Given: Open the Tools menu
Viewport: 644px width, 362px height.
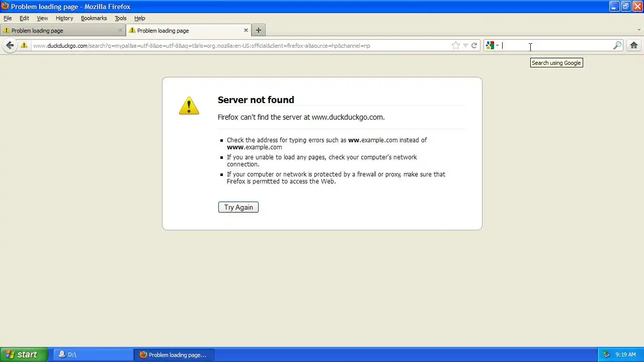Looking at the screenshot, I should [121, 18].
